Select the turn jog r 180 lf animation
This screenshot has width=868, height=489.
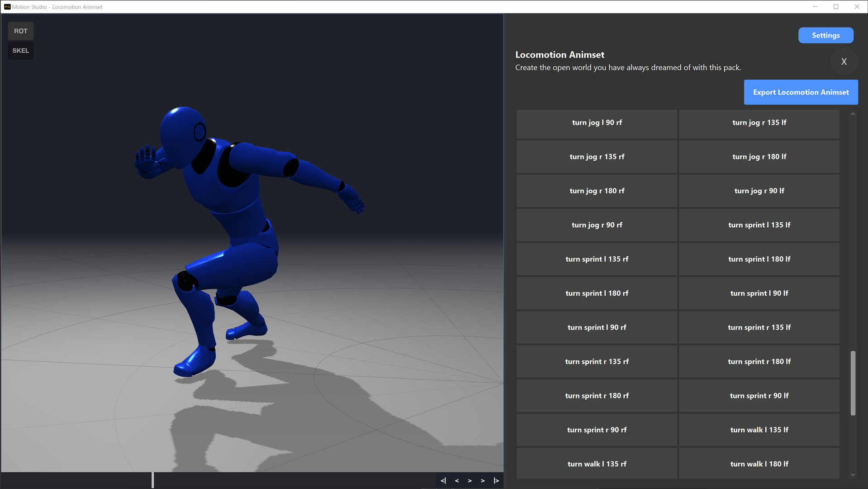pos(759,156)
